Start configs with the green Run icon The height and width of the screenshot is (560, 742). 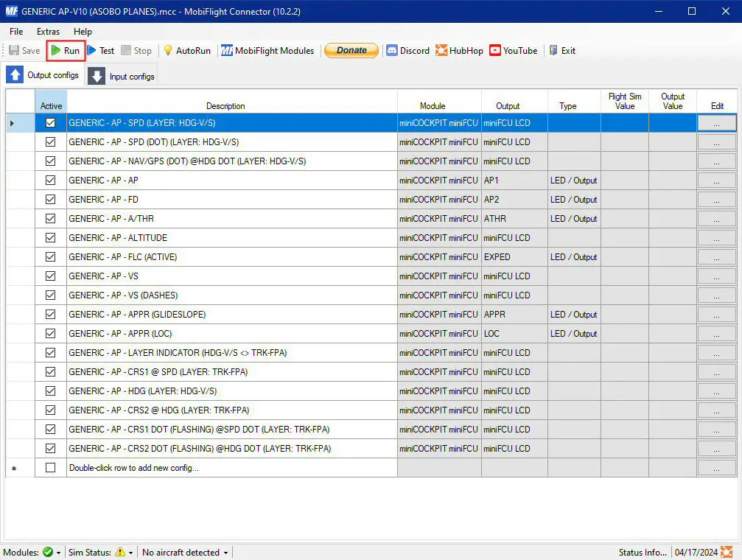pyautogui.click(x=56, y=50)
